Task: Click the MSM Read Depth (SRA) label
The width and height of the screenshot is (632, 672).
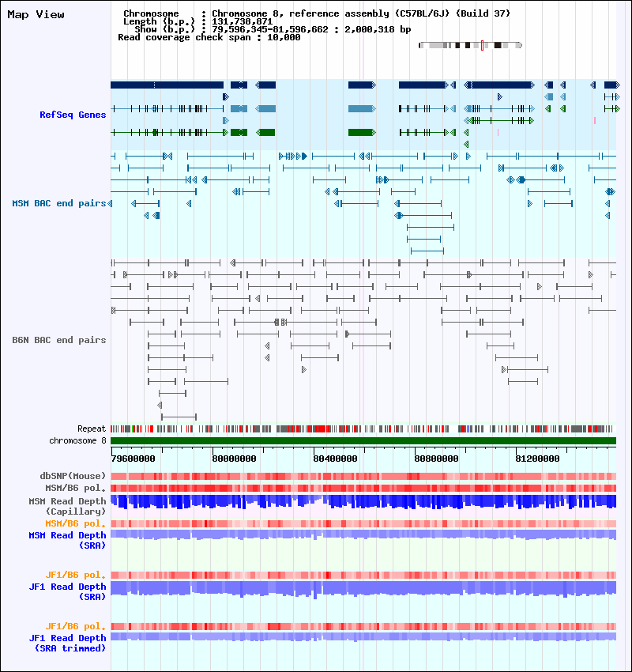Action: [67, 541]
